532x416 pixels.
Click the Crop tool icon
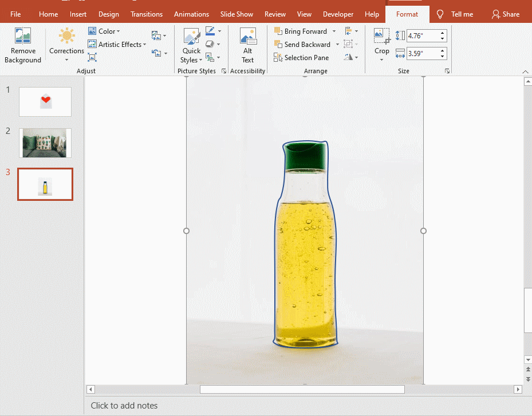(x=382, y=36)
